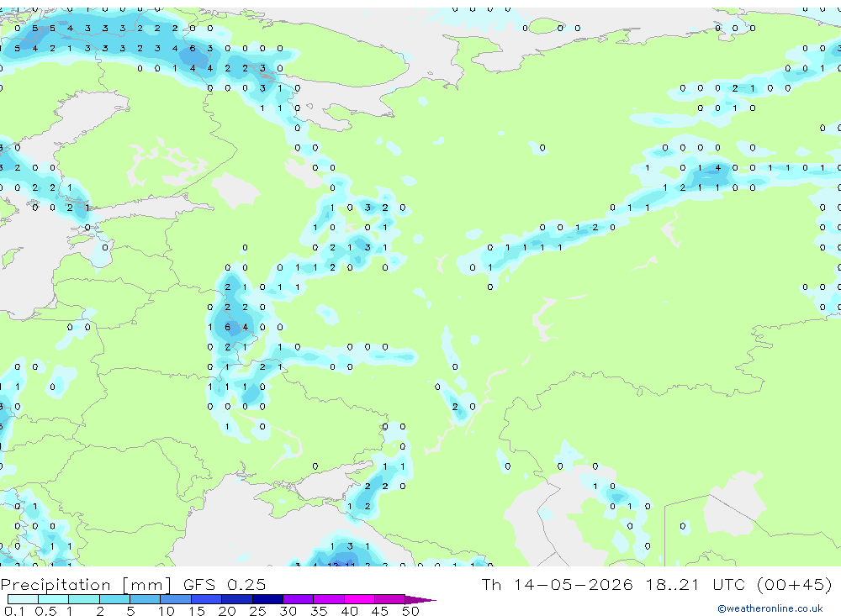Click the legend swatch between 0.1 and 0.5
This screenshot has width=841, height=616.
click(23, 599)
